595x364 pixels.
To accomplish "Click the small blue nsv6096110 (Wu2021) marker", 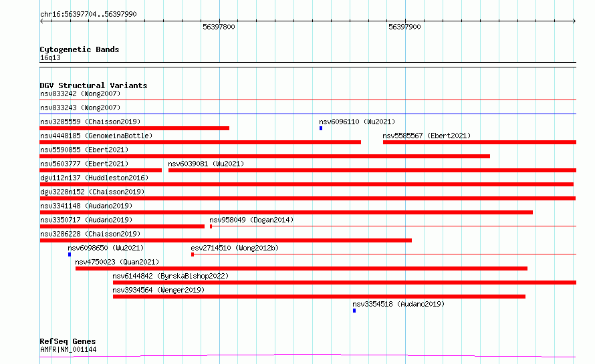I will 321,128.
